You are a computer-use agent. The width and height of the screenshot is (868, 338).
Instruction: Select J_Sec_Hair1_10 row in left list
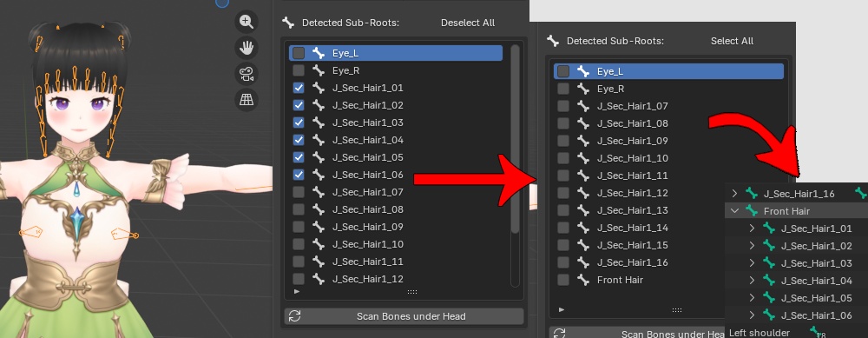[x=396, y=244]
